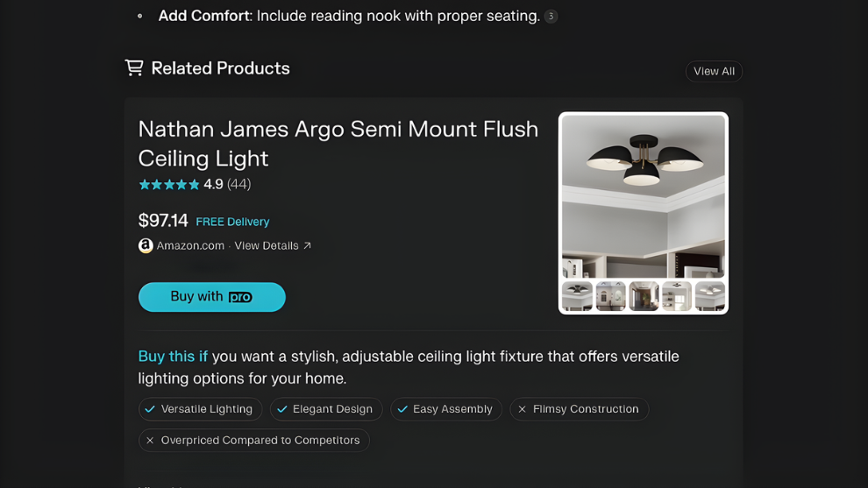Click the five-star rating icons

pos(169,184)
